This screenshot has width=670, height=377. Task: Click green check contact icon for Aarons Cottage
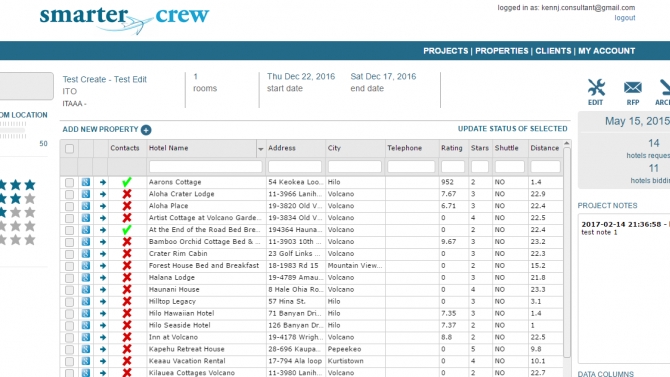coord(127,182)
